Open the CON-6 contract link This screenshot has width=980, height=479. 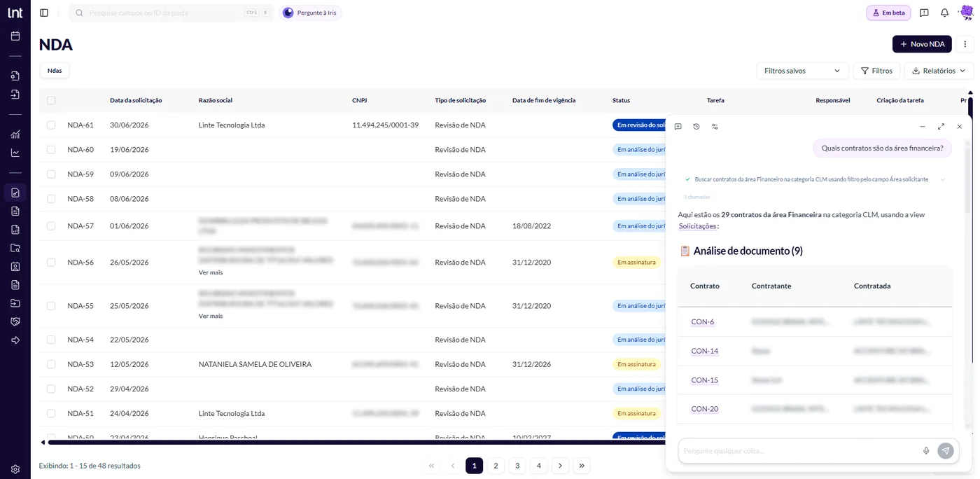pyautogui.click(x=702, y=322)
